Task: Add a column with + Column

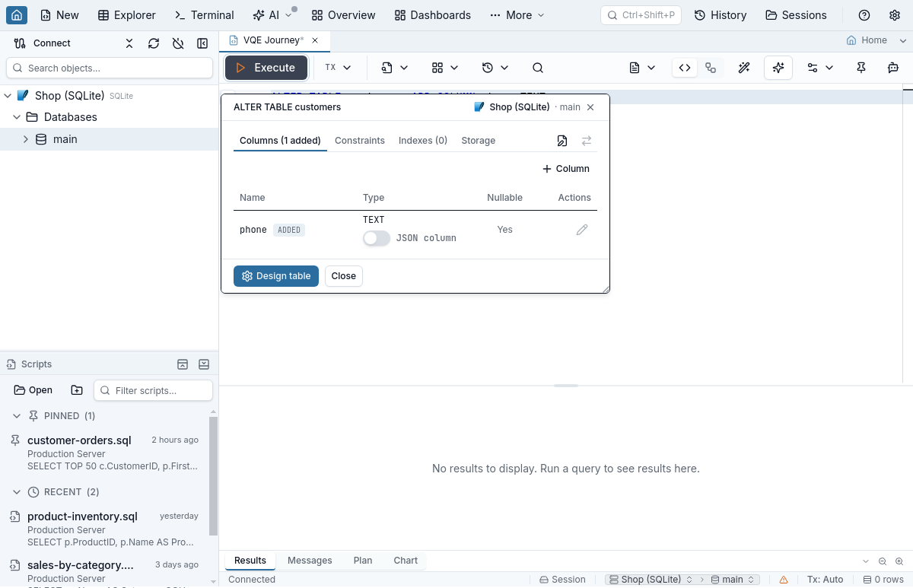Action: click(x=566, y=169)
